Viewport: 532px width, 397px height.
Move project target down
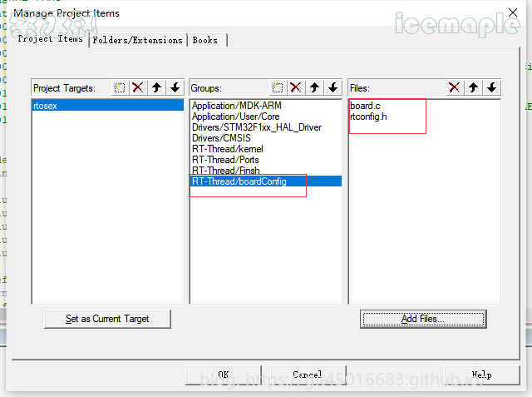coord(175,88)
